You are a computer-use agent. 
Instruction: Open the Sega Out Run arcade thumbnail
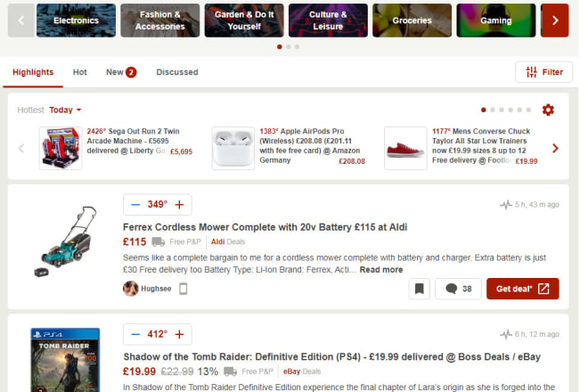pyautogui.click(x=61, y=148)
